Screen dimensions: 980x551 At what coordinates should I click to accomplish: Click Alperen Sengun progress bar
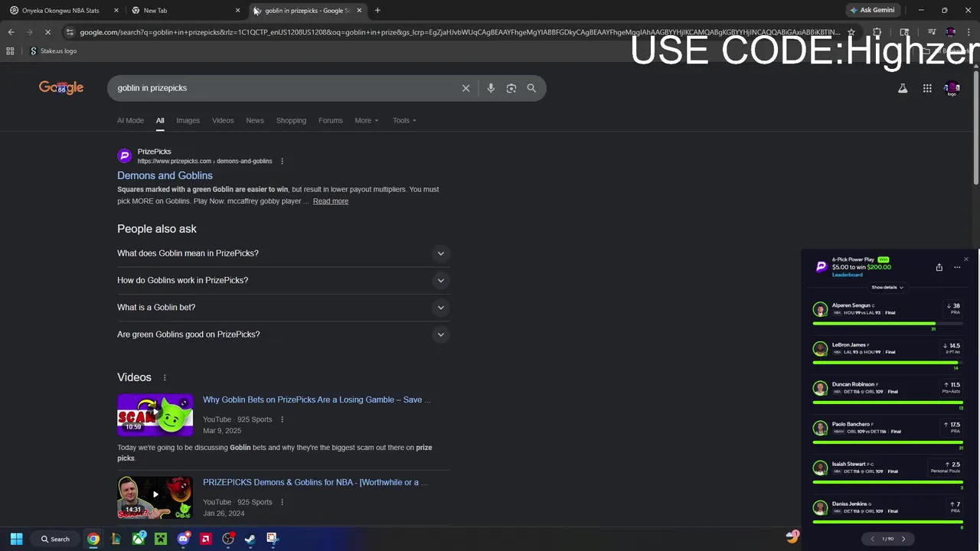pyautogui.click(x=887, y=324)
